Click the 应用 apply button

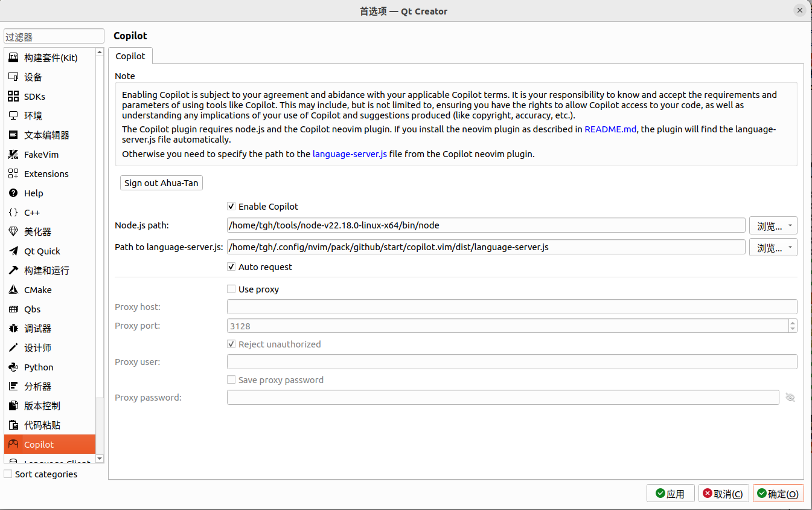click(x=671, y=494)
